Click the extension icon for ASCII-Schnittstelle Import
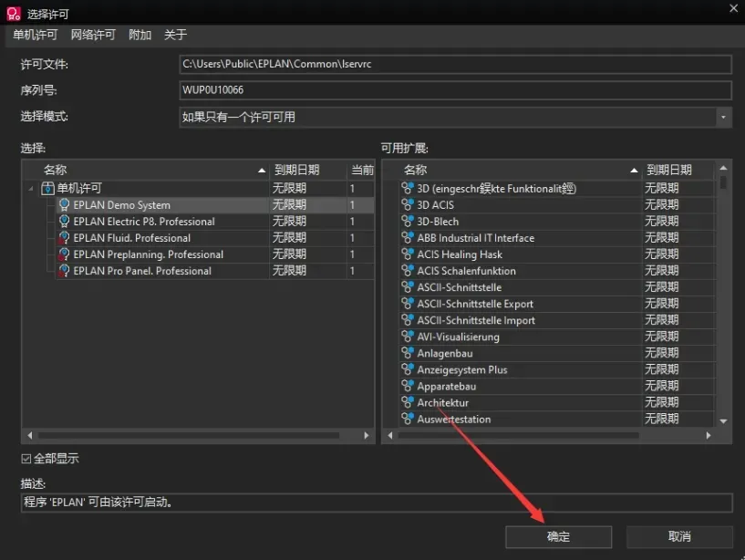 pyautogui.click(x=408, y=320)
